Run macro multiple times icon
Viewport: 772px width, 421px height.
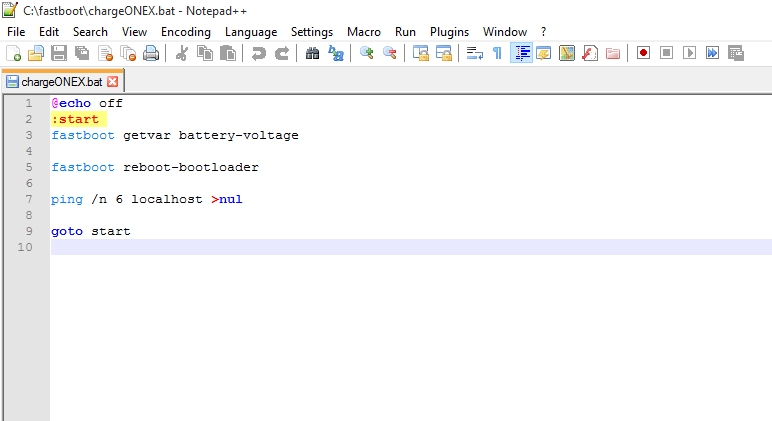pyautogui.click(x=712, y=53)
